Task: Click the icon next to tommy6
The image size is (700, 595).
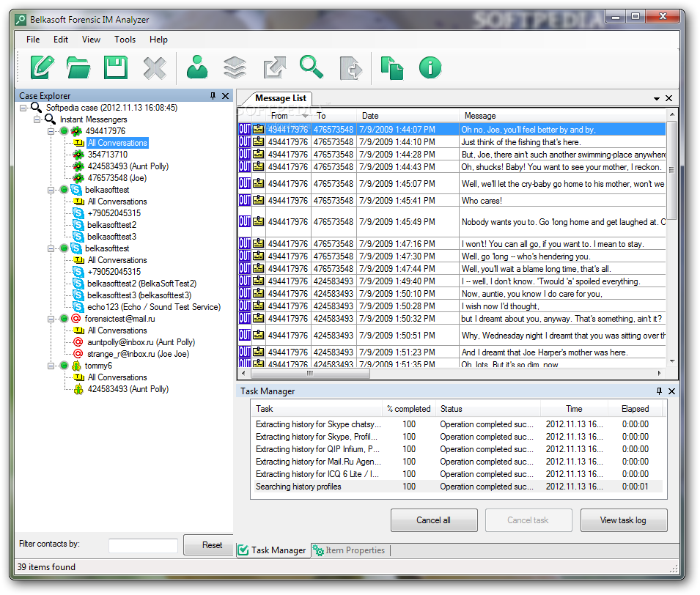Action: coord(77,366)
